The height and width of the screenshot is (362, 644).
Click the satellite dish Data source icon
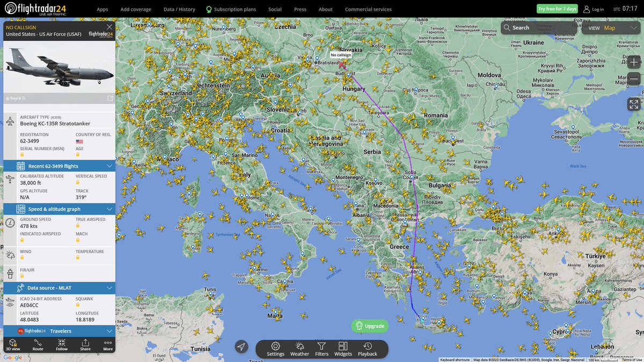point(21,287)
